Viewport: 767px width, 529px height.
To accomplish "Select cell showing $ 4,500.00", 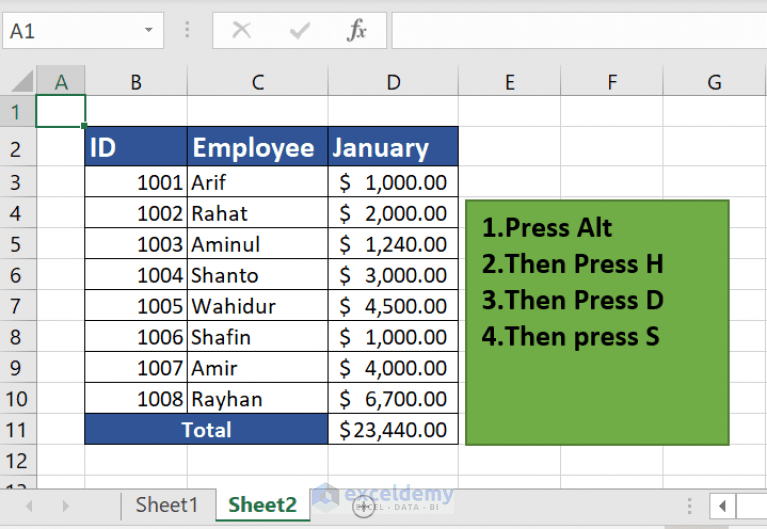I will [393, 305].
